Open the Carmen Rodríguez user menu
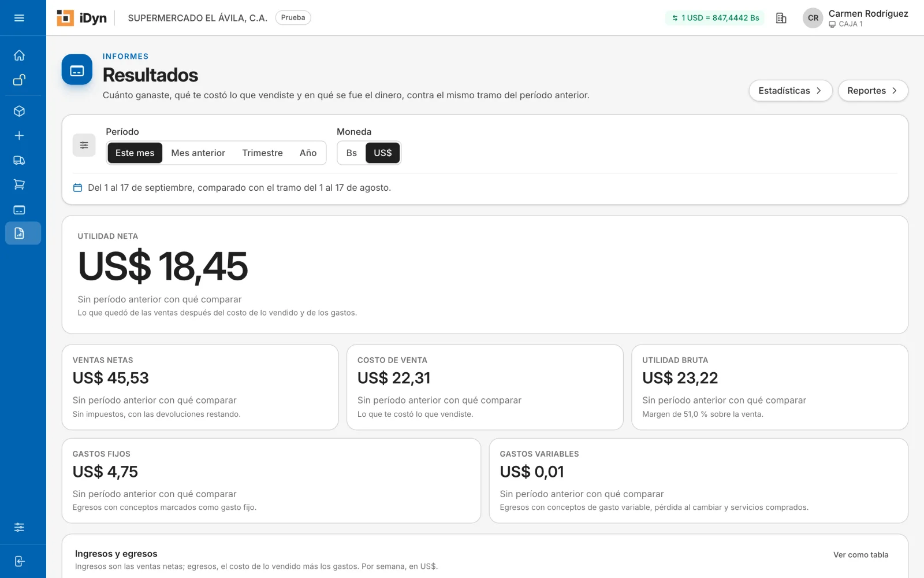 (x=855, y=18)
